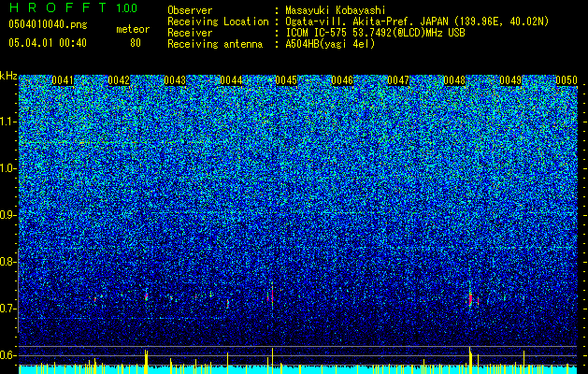Click the 0041 time marker

63,80
